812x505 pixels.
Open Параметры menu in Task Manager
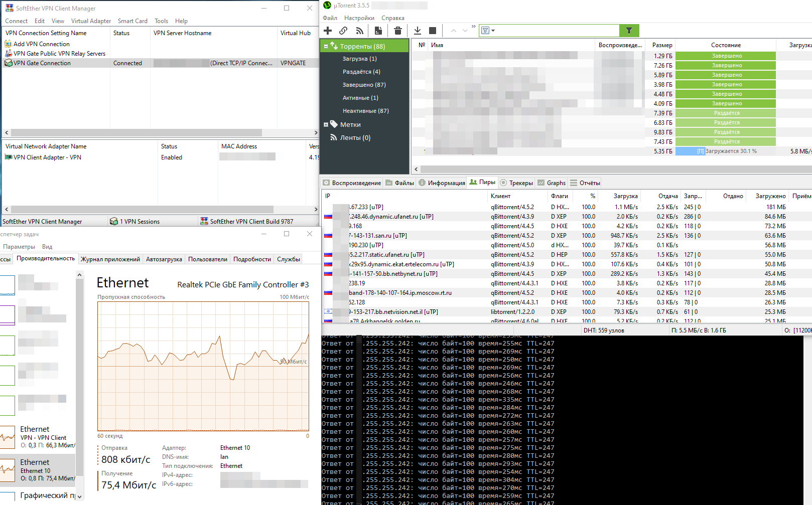coord(19,247)
